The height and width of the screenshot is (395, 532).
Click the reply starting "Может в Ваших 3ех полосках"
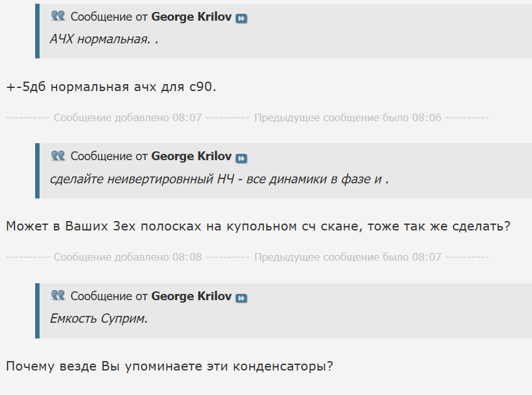coord(258,225)
